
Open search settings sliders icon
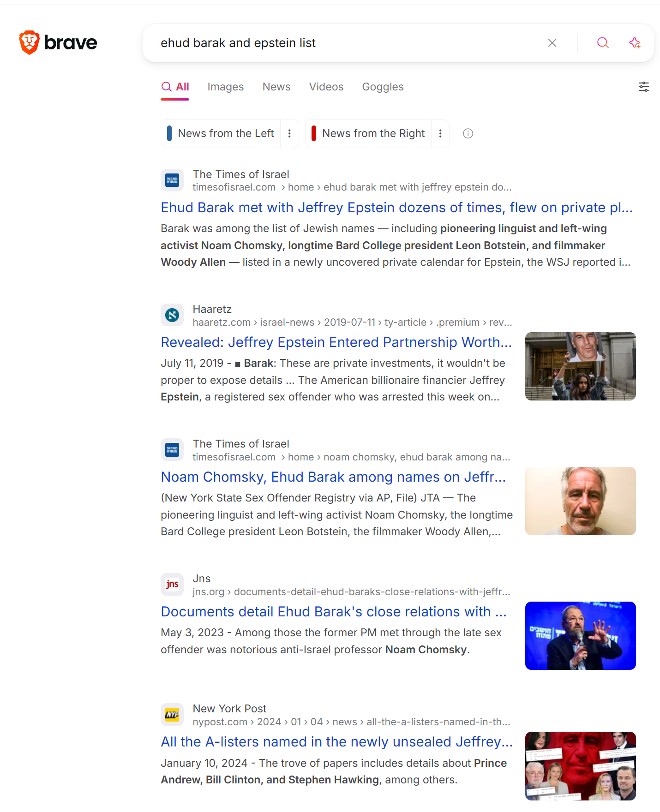[x=644, y=87]
